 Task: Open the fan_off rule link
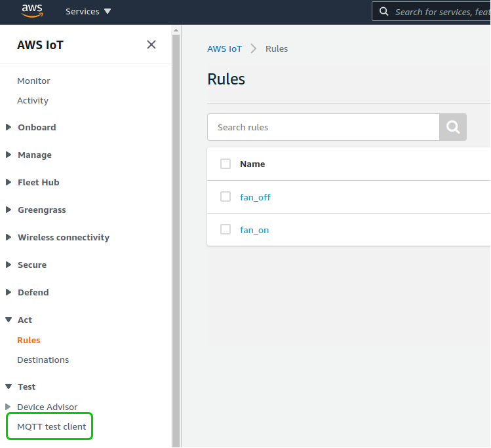[x=255, y=197]
